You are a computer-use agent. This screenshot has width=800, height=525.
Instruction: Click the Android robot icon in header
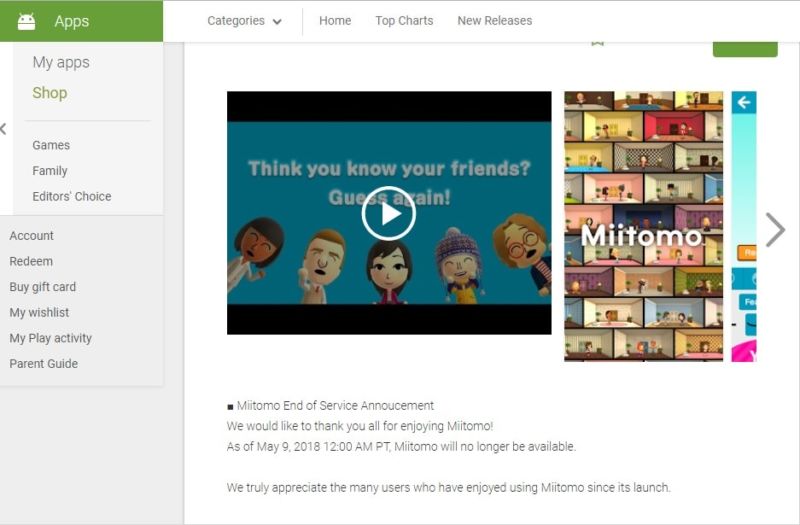point(26,21)
